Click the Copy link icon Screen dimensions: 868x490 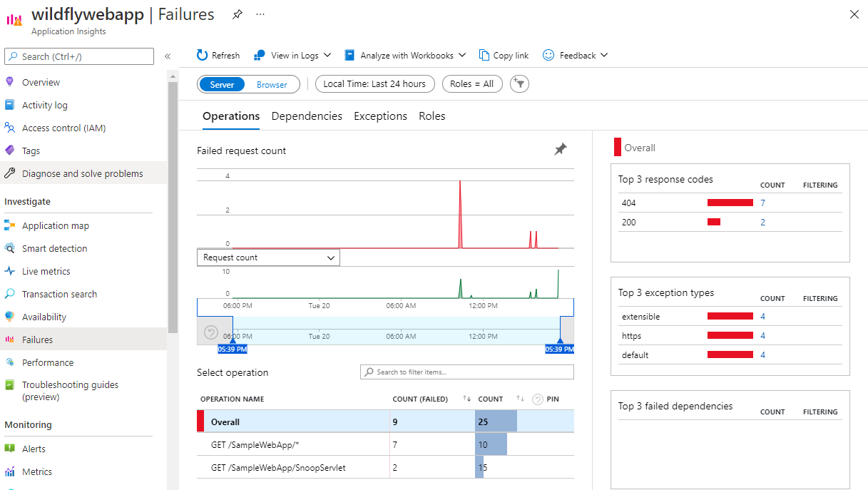[484, 55]
